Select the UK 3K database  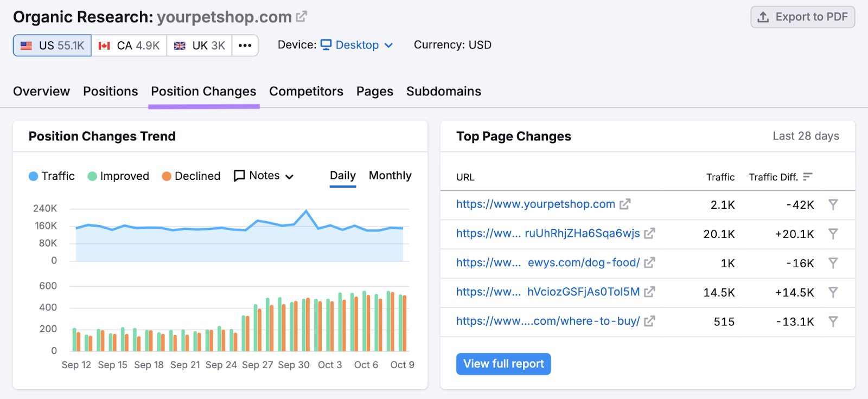(200, 46)
